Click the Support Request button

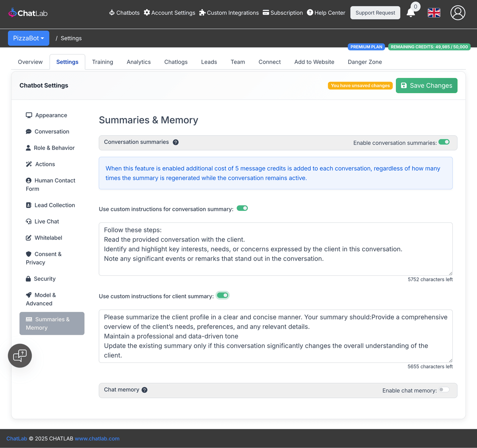click(x=375, y=13)
